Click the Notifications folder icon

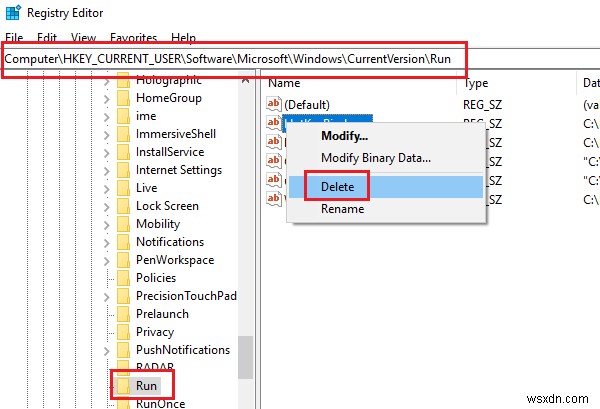click(x=123, y=242)
